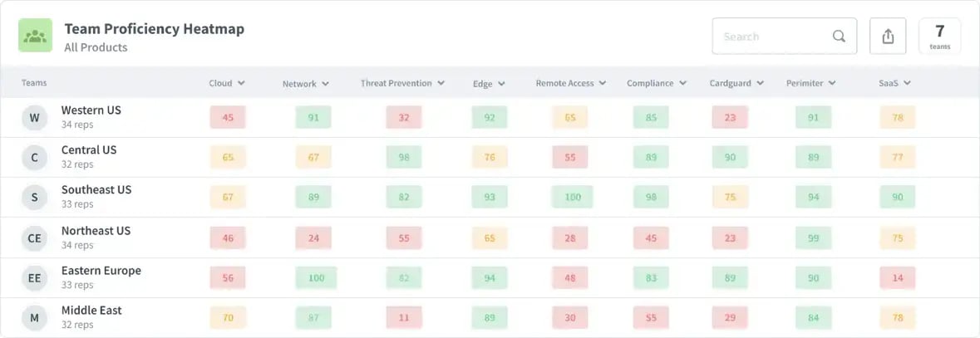Select the Middle East avatar M

pos(34,319)
